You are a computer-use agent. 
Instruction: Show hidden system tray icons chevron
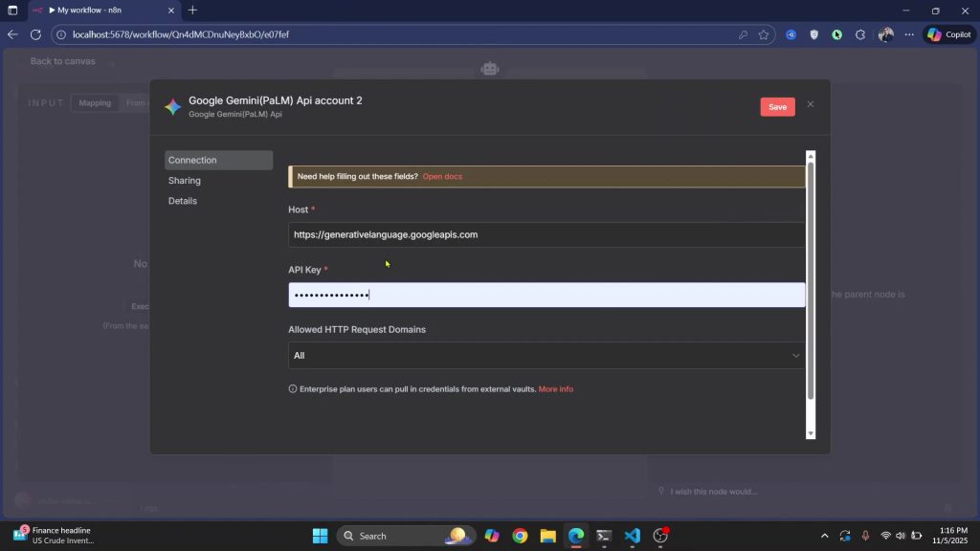point(825,536)
